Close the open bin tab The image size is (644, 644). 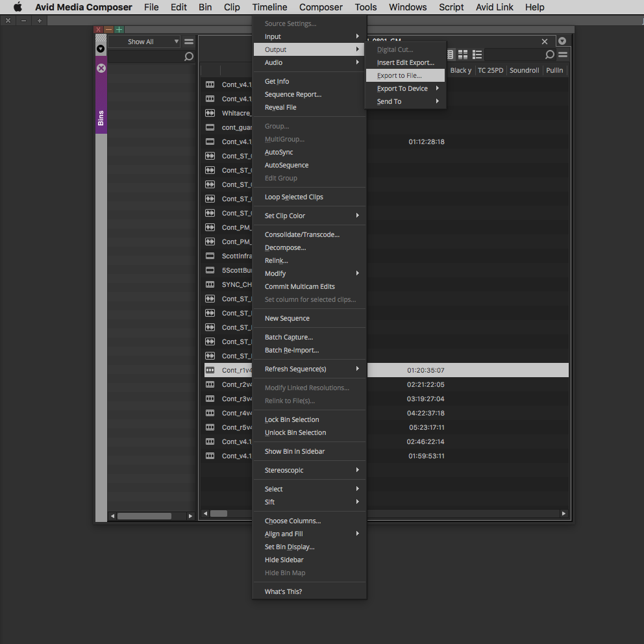545,42
